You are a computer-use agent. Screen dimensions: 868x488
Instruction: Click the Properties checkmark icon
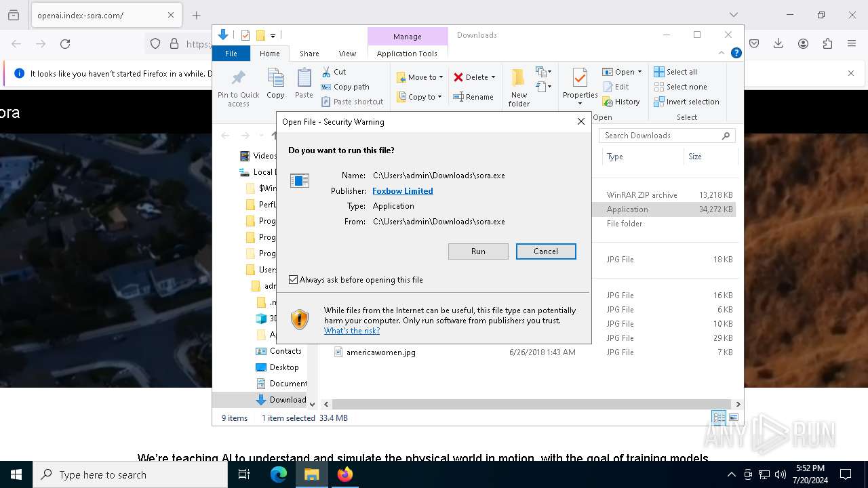[x=580, y=77]
